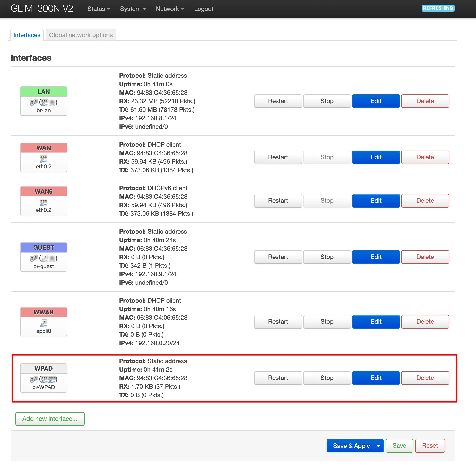Screen dimensions: 476x473
Task: Delete the WWAN interface
Action: tap(425, 322)
